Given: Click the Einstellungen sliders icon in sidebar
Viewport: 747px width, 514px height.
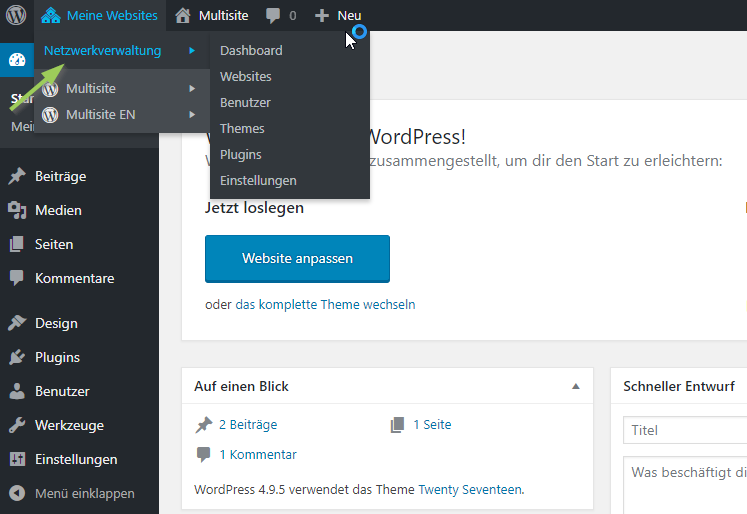Looking at the screenshot, I should coord(17,459).
